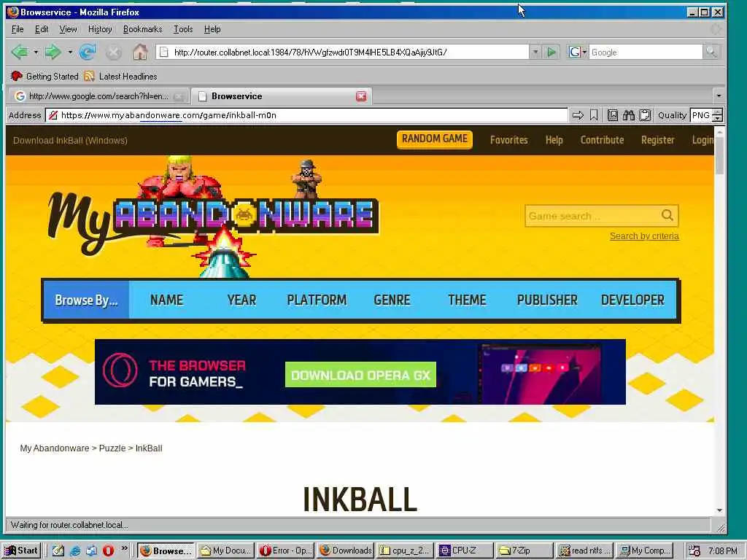Open Latest Headlines feed bookmark
Viewport: 747px width, 560px height.
tap(120, 76)
